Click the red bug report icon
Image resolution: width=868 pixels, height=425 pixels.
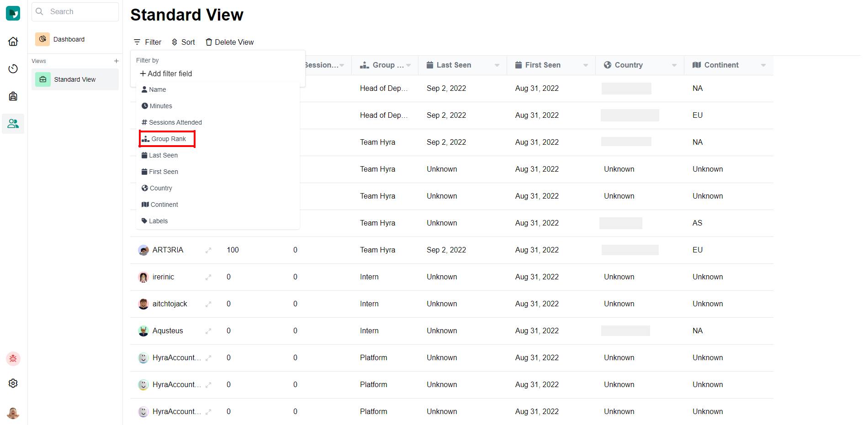pyautogui.click(x=13, y=359)
